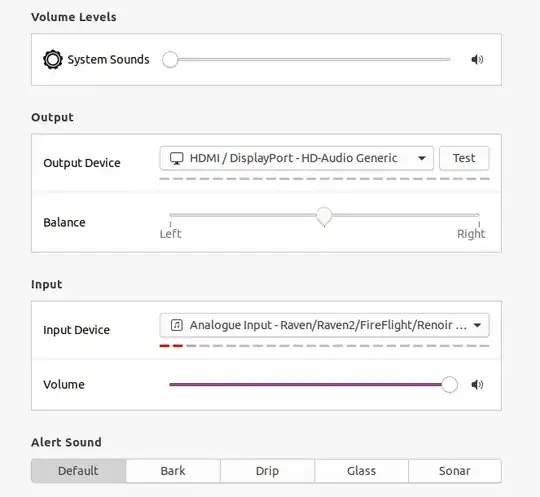Switch alert sound to Sonar
The height and width of the screenshot is (497, 540).
(x=455, y=471)
